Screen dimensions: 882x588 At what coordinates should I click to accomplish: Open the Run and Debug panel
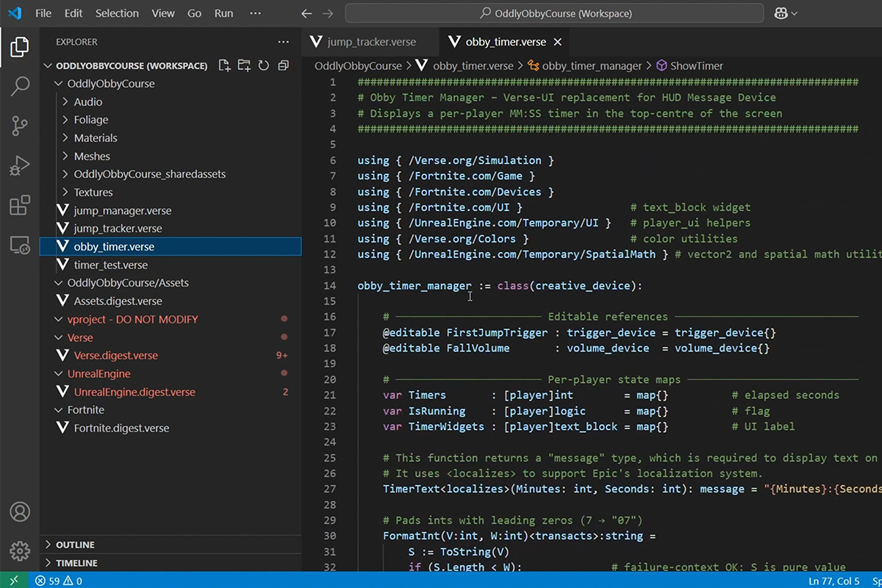pyautogui.click(x=19, y=165)
